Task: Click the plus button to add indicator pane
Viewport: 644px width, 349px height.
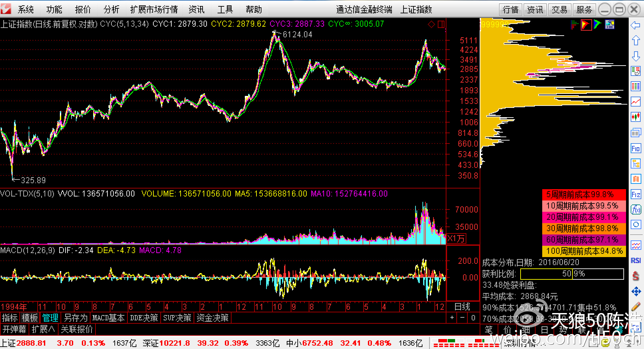Action: [x=452, y=318]
